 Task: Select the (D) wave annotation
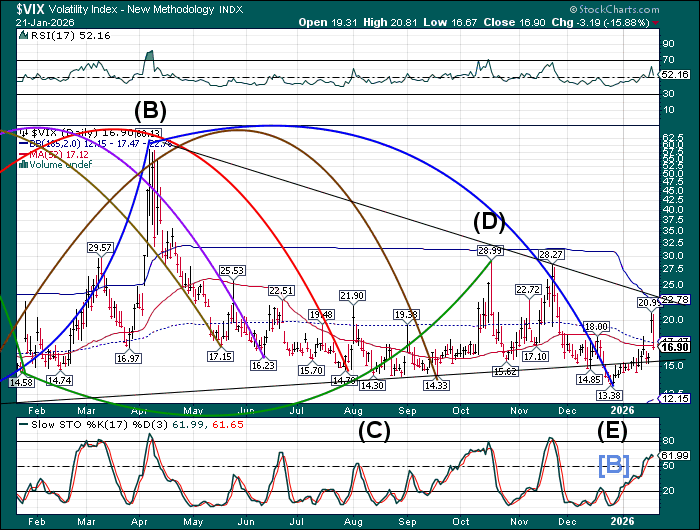488,221
